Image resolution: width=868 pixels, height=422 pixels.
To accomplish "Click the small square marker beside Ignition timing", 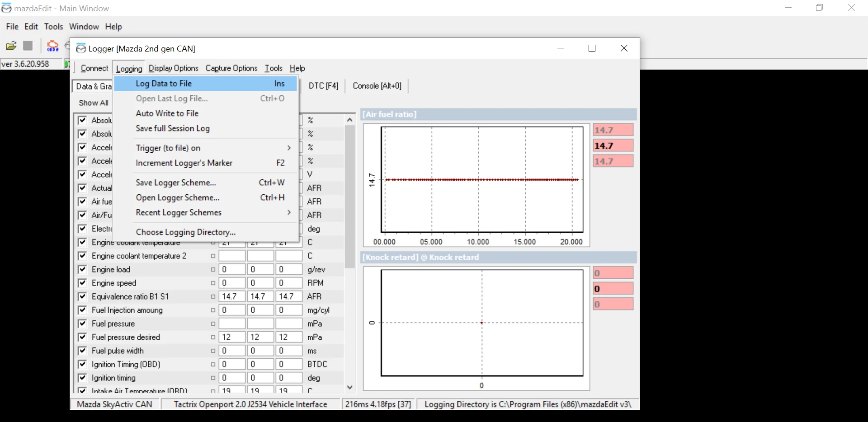I will [213, 378].
